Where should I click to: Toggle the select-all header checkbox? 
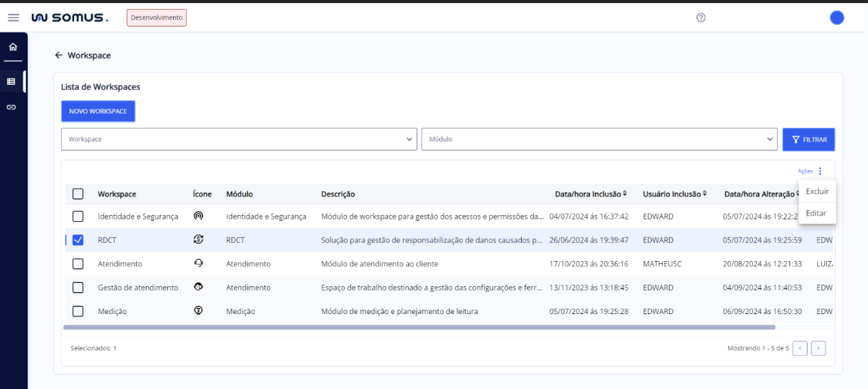[78, 194]
